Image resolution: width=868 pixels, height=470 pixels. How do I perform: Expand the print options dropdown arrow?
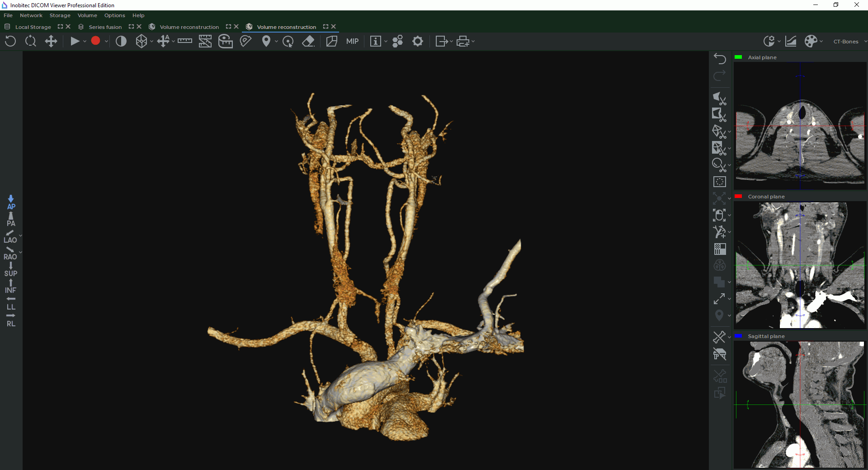click(473, 42)
